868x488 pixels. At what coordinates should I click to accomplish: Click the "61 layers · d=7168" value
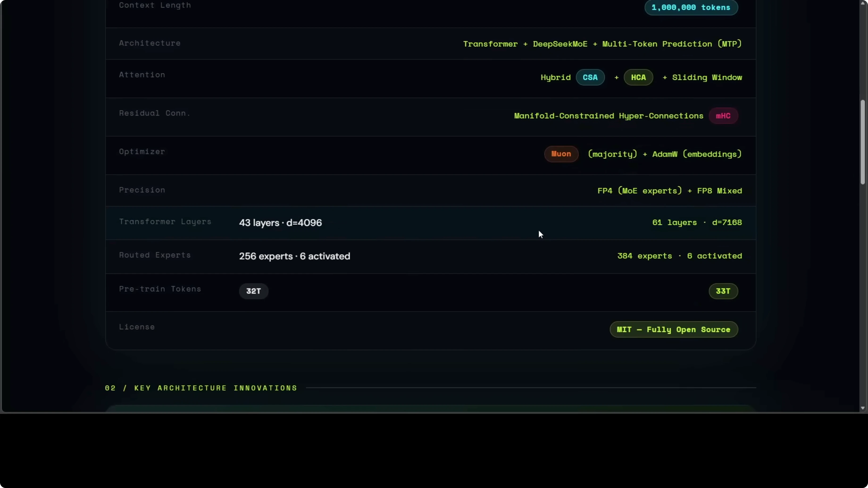(697, 222)
